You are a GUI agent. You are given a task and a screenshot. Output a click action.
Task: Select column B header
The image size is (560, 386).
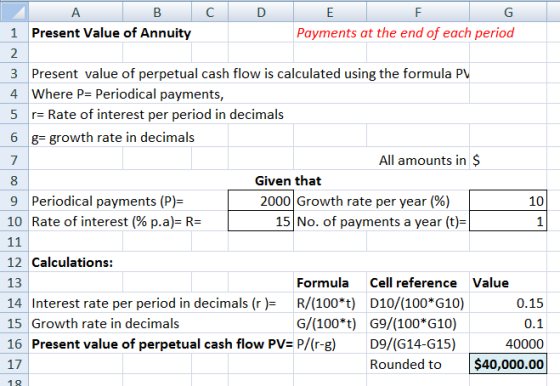(157, 12)
